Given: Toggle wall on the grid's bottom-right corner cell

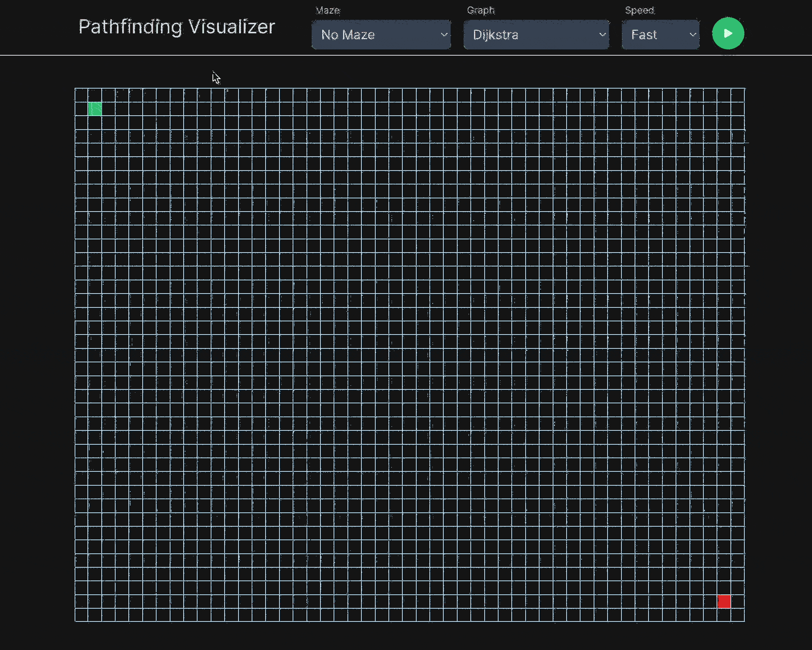Looking at the screenshot, I should coord(737,615).
